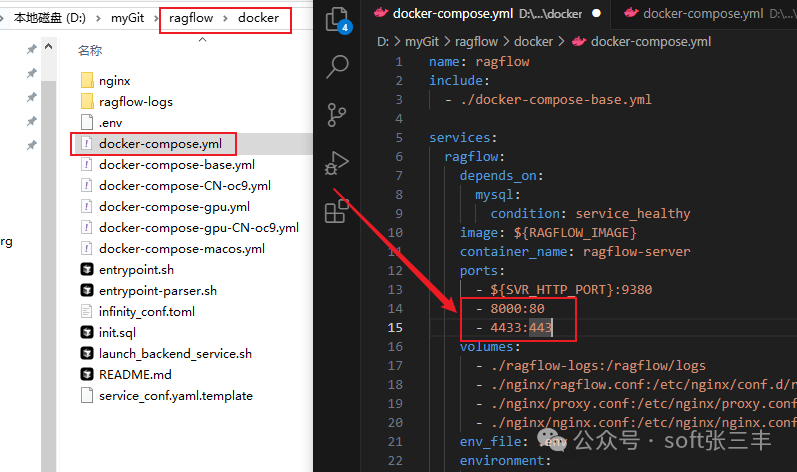The width and height of the screenshot is (797, 472).
Task: Click myGit in the editor breadcrumb
Action: 422,42
